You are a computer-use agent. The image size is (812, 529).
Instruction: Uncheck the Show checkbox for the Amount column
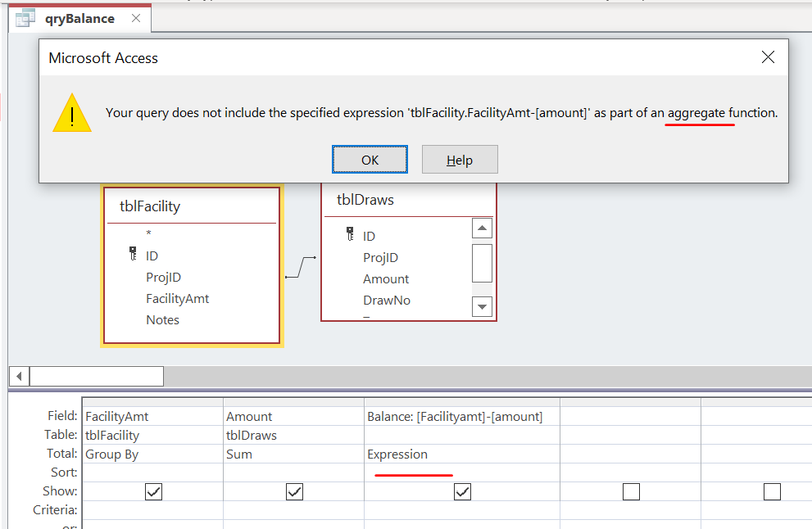pos(294,491)
